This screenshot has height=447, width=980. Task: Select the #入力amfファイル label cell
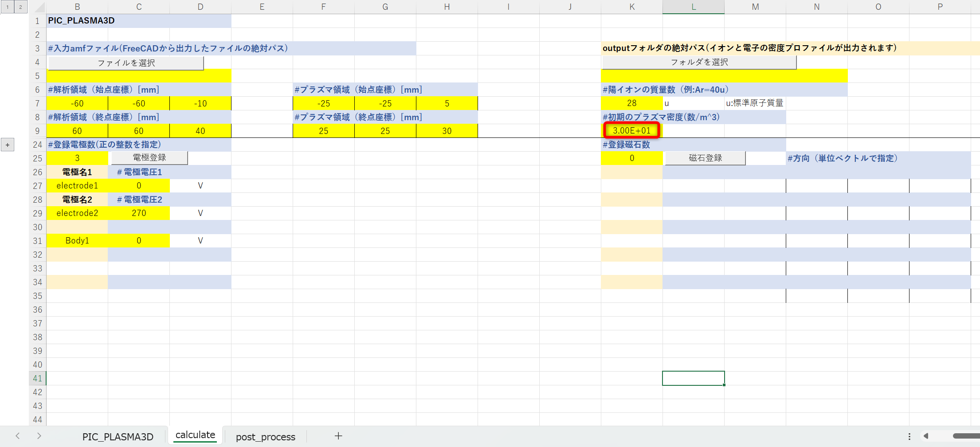(231, 48)
